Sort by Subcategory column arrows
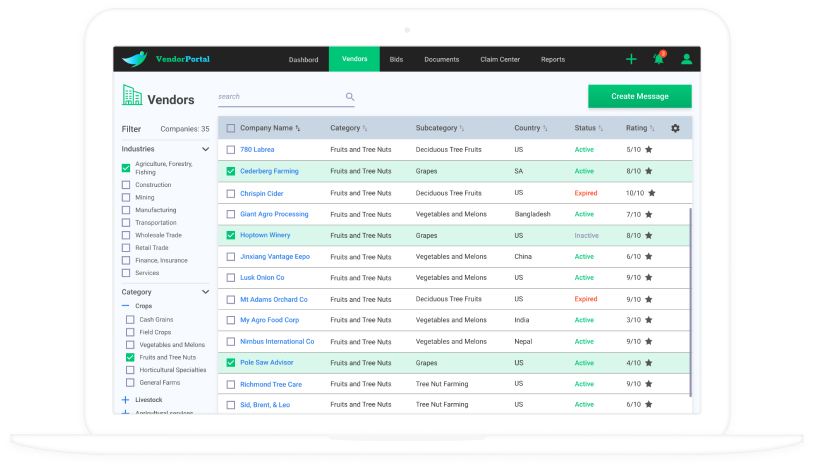This screenshot has width=814, height=468. tap(462, 128)
